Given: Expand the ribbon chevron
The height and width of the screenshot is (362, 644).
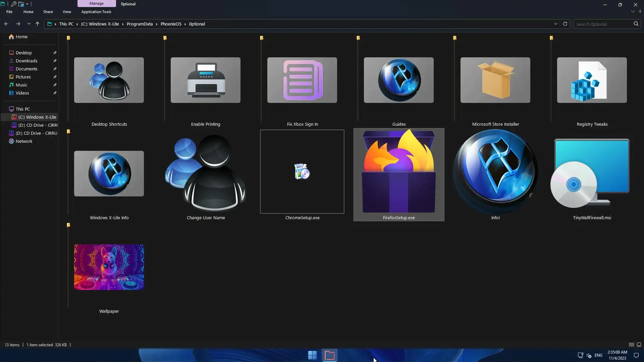Looking at the screenshot, I should pos(633,12).
